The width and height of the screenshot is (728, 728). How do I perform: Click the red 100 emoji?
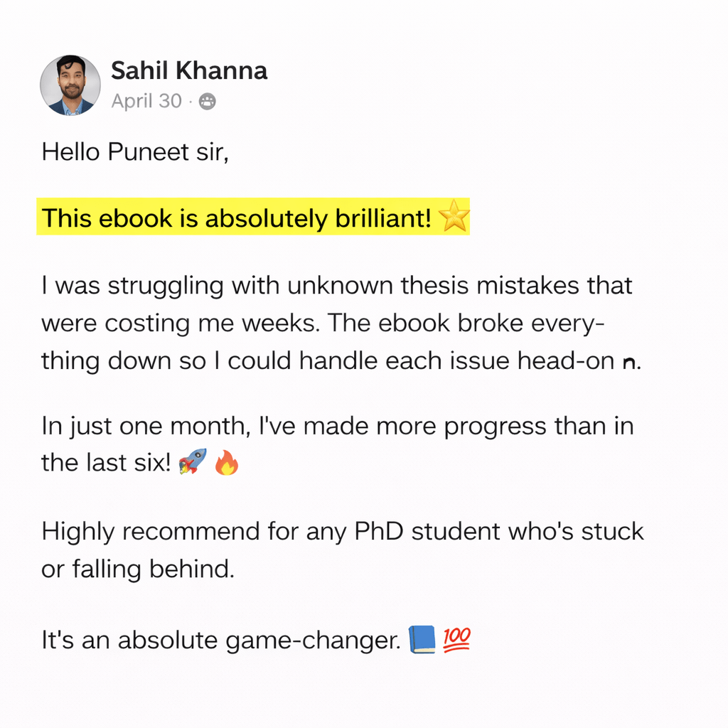pyautogui.click(x=458, y=640)
